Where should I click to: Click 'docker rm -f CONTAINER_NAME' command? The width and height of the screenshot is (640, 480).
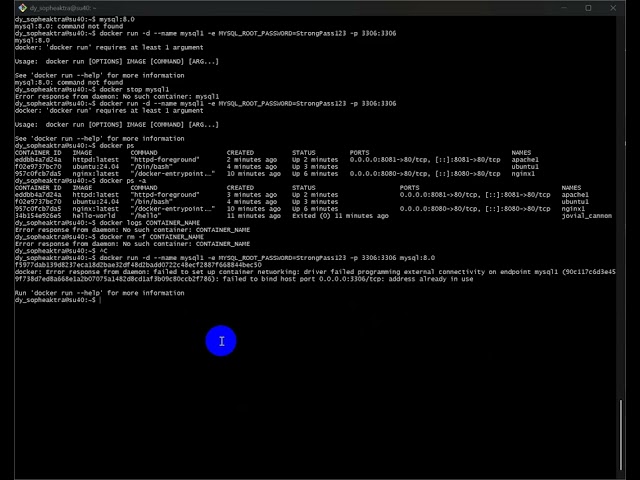(151, 237)
